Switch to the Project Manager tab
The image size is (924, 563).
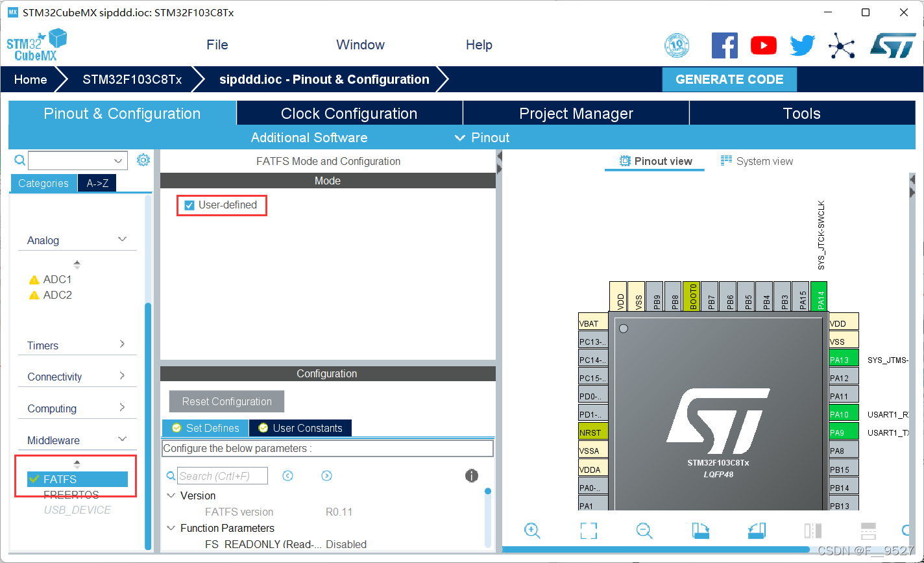(576, 114)
